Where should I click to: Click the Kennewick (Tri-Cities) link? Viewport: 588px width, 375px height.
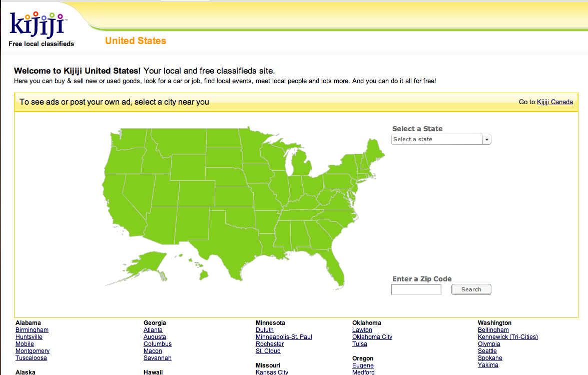pyautogui.click(x=507, y=337)
